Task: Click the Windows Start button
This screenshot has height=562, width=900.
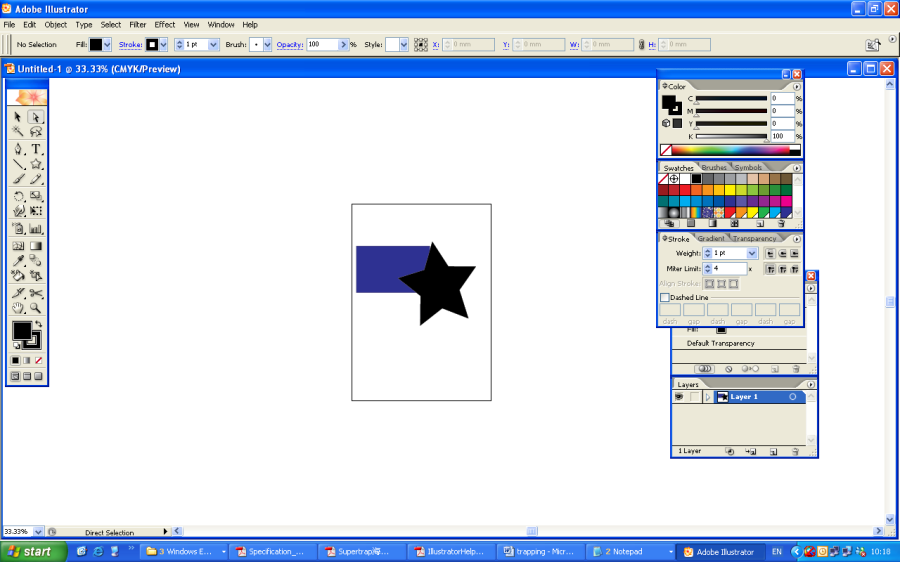Action: [x=29, y=551]
